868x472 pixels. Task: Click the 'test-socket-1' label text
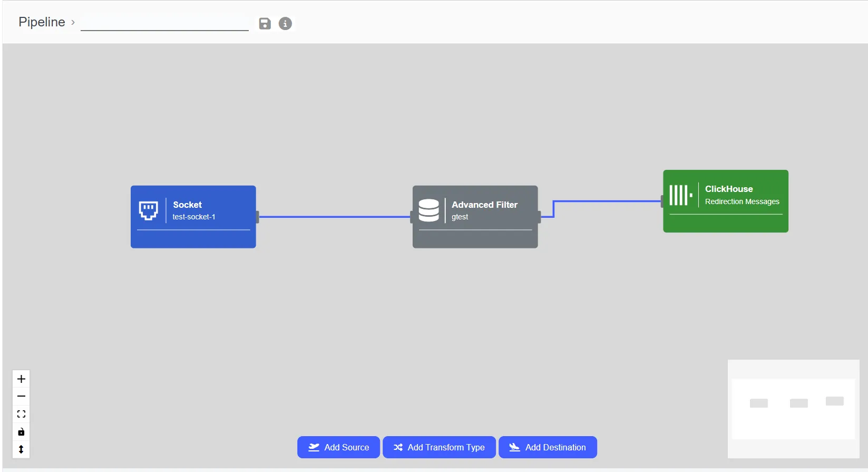[x=194, y=217]
